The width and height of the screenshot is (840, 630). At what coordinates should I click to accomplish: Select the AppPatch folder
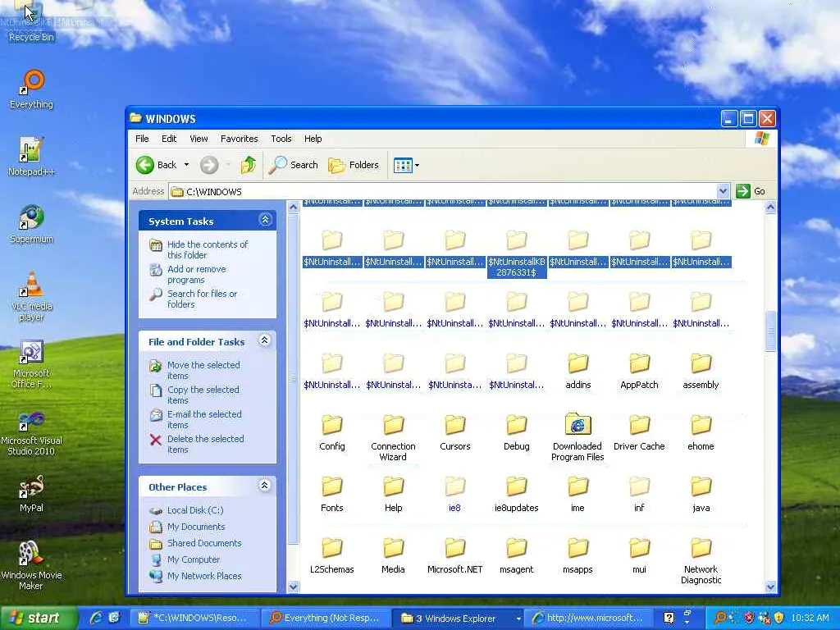point(639,371)
